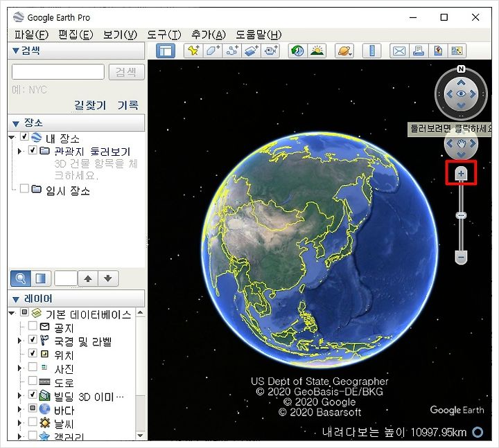Click the search magnifier button in Places panel
The image size is (499, 448).
pos(21,278)
